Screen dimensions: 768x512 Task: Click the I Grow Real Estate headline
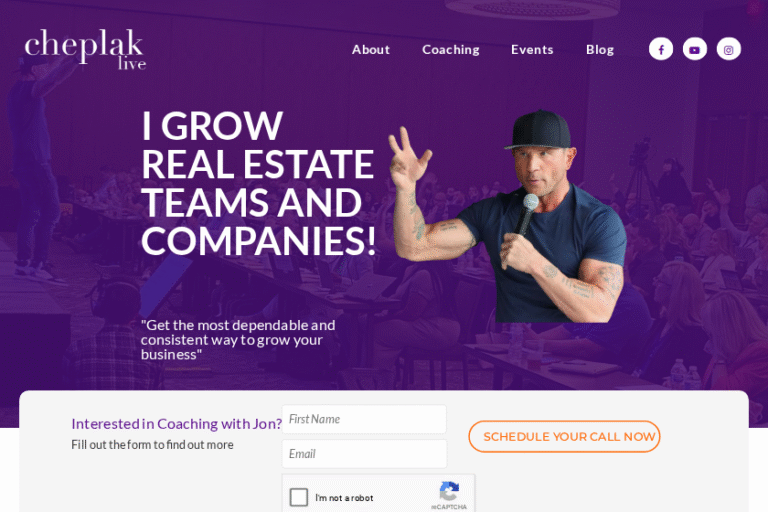[259, 183]
